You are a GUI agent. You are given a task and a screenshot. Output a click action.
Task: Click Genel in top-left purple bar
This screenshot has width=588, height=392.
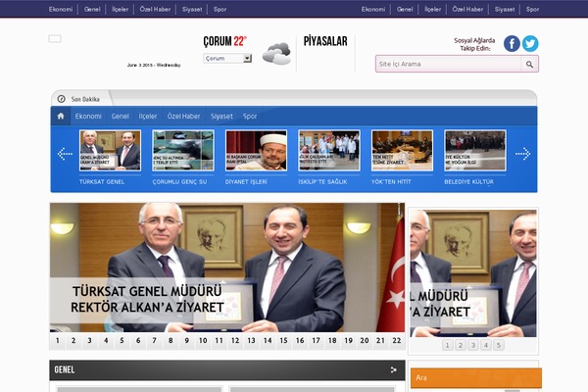click(x=92, y=9)
